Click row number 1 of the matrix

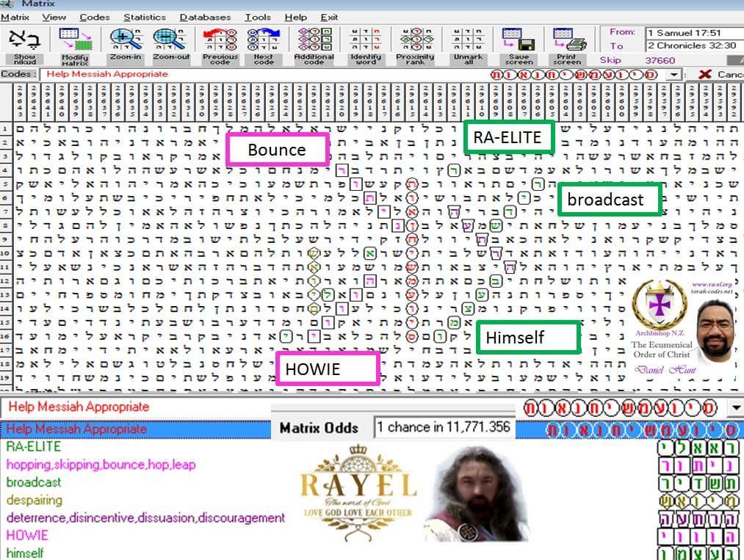(4, 129)
